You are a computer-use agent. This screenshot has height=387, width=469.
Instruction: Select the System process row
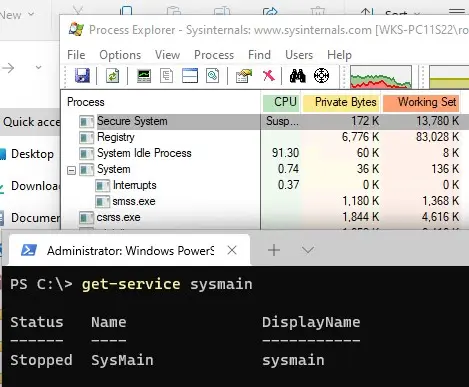[x=265, y=169]
